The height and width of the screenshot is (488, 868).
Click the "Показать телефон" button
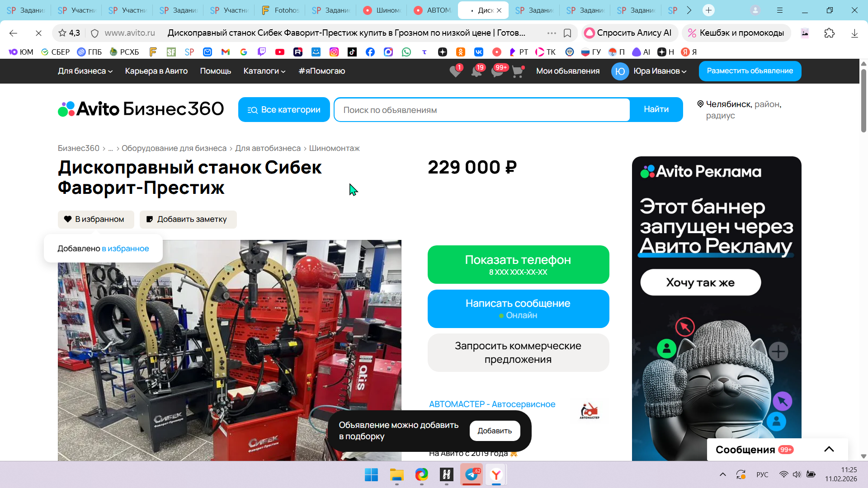[x=518, y=264]
